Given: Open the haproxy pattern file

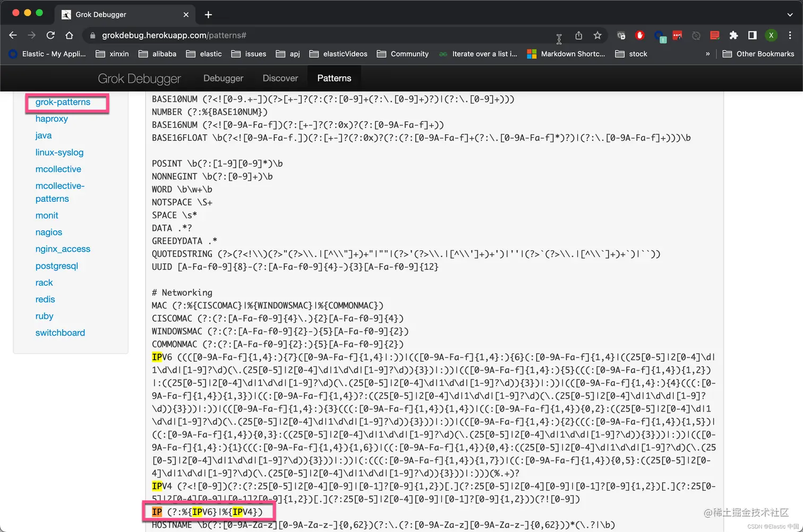Looking at the screenshot, I should [x=52, y=119].
